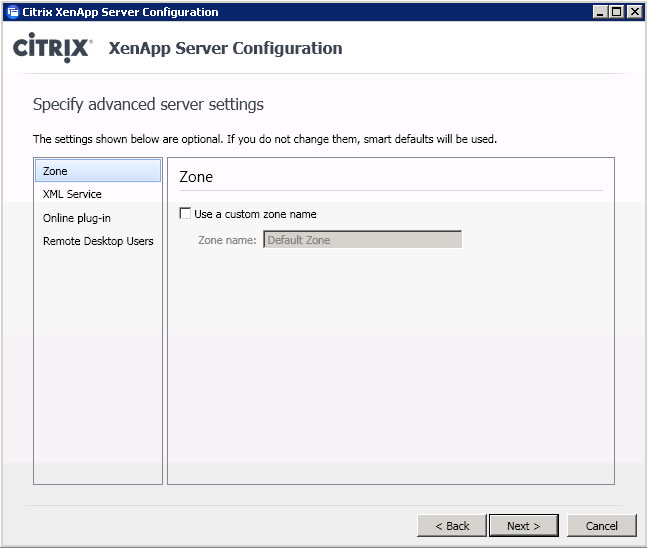The image size is (647, 548).
Task: Go back with the Back button
Action: click(452, 526)
